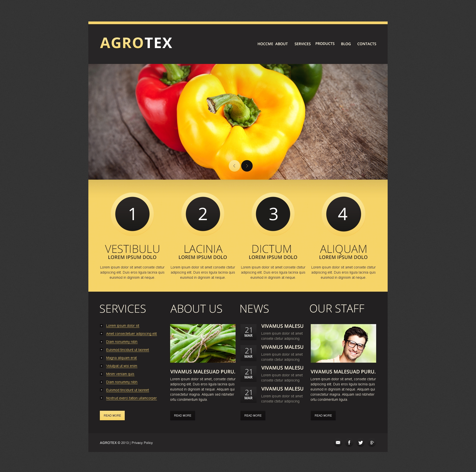476x472 pixels.
Task: Click the Services READ MORE button
Action: point(112,415)
